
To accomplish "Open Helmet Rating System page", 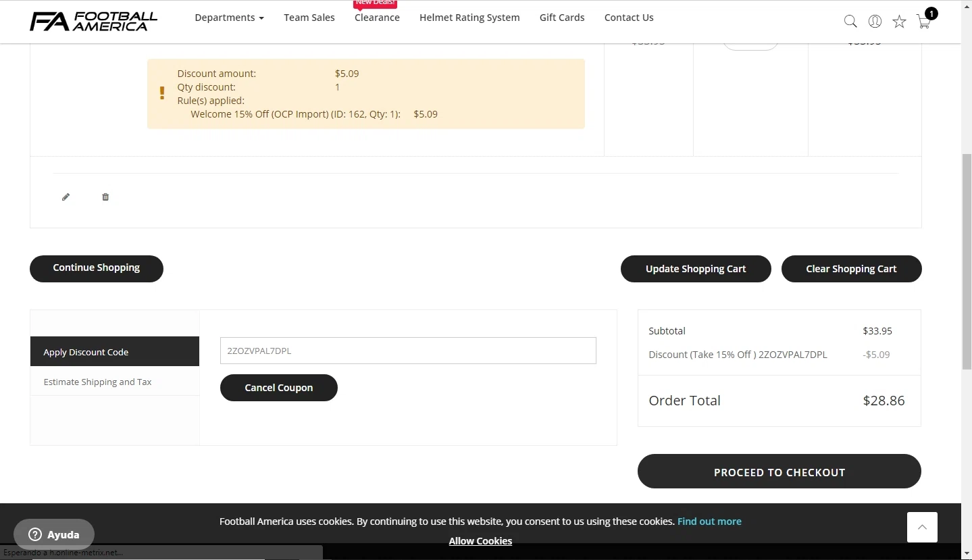I will click(469, 18).
